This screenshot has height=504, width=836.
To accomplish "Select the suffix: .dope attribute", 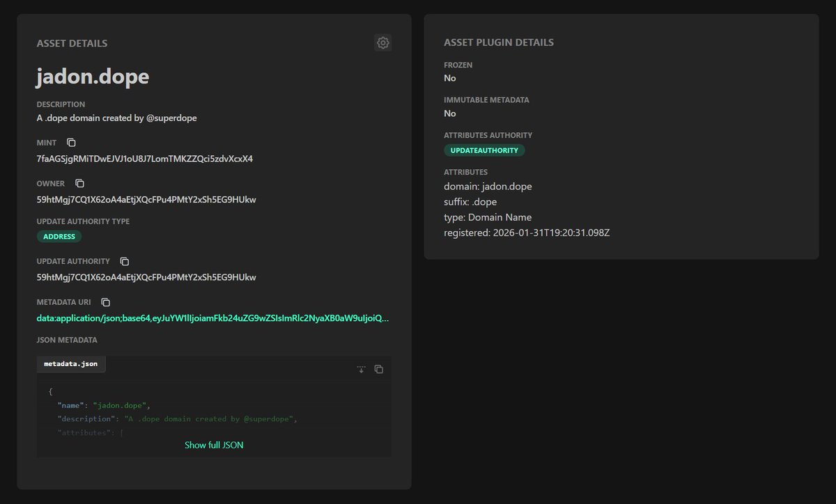I will (470, 201).
